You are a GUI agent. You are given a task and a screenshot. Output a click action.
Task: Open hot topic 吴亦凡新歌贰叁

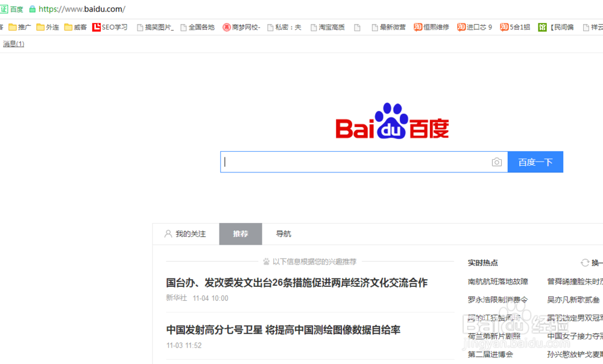coord(573,300)
